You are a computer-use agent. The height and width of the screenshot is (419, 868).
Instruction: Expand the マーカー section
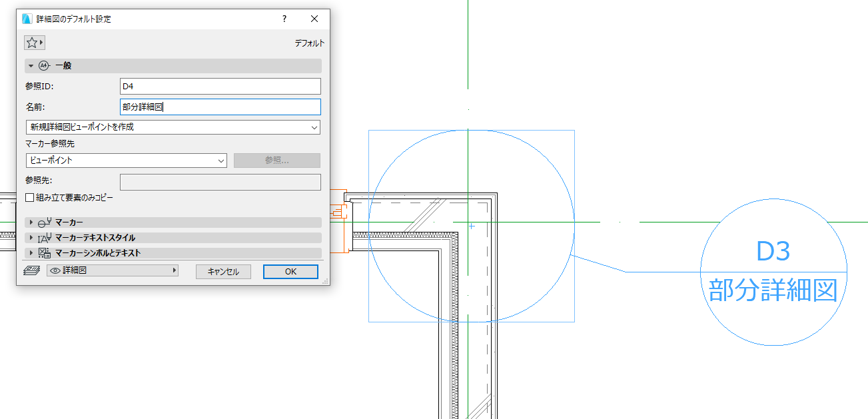pyautogui.click(x=31, y=222)
